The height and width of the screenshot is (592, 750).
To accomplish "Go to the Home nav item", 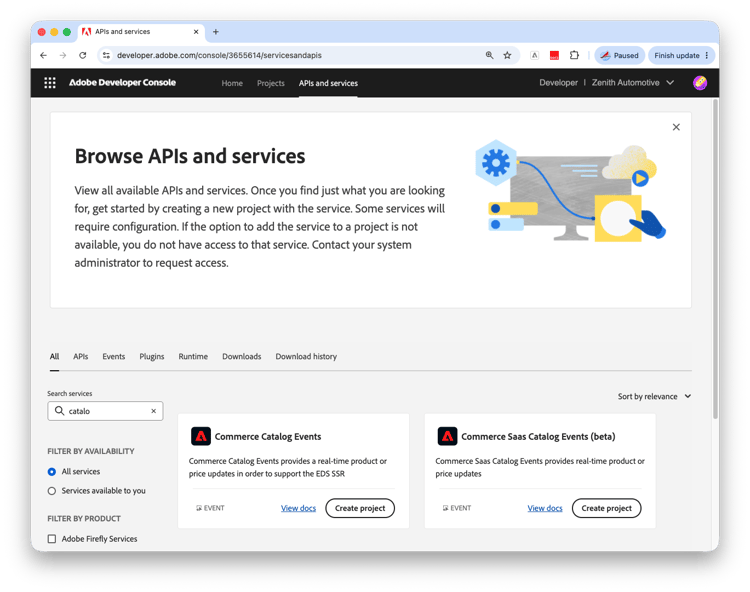I will 232,83.
